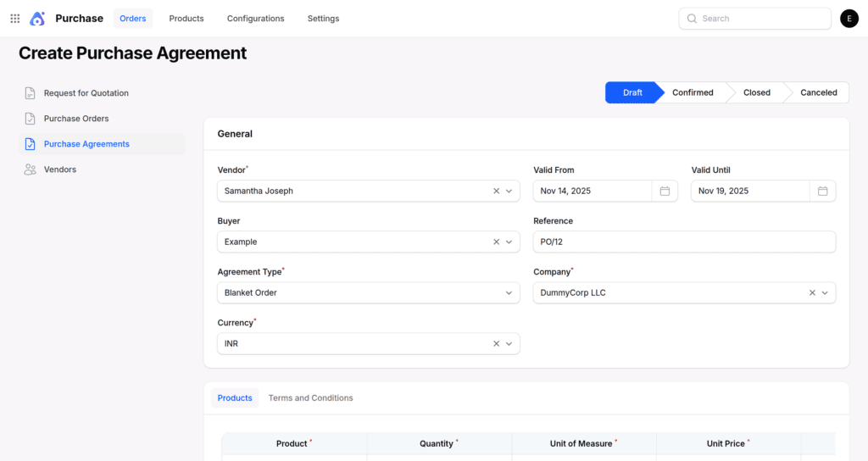The width and height of the screenshot is (868, 461).
Task: Go to Request for Quotation page
Action: pos(86,93)
